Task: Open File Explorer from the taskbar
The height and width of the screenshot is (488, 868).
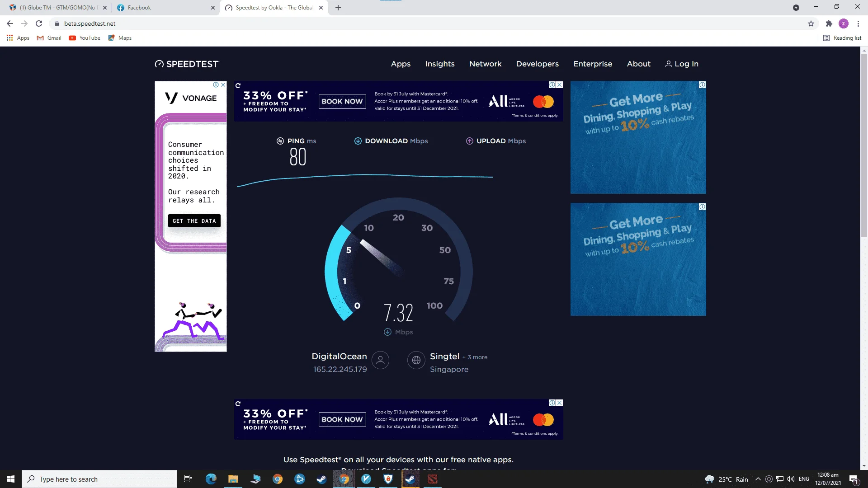Action: [233, 479]
